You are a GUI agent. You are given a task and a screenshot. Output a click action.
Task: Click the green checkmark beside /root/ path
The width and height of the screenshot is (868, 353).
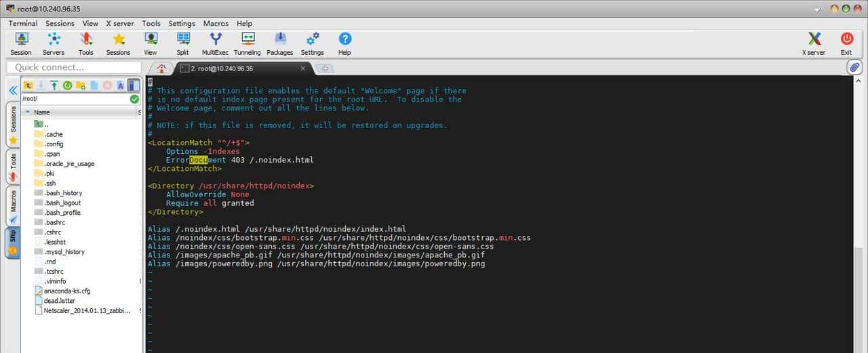click(134, 99)
